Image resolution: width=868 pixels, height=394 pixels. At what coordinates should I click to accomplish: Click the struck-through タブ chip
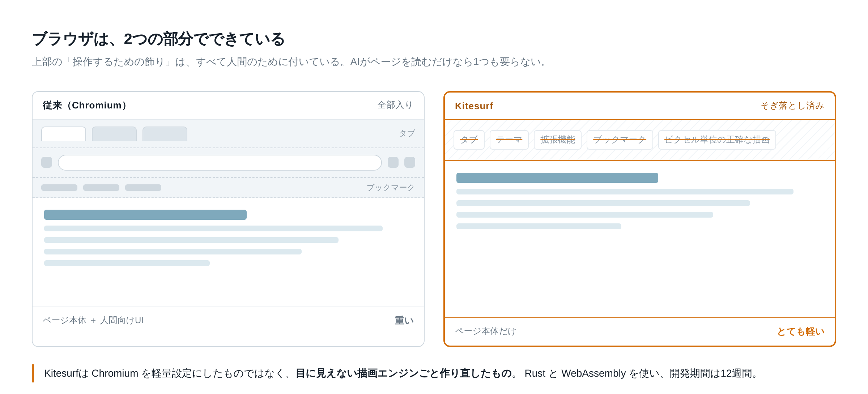(x=469, y=140)
